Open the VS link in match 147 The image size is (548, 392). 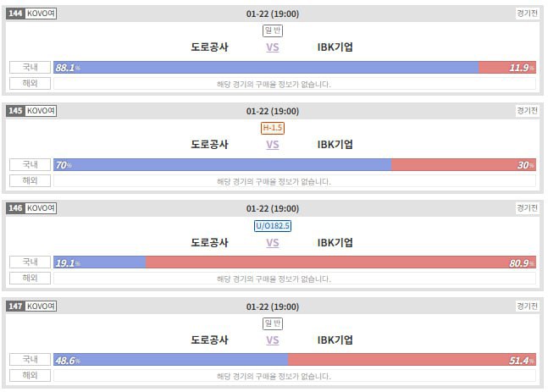(273, 340)
